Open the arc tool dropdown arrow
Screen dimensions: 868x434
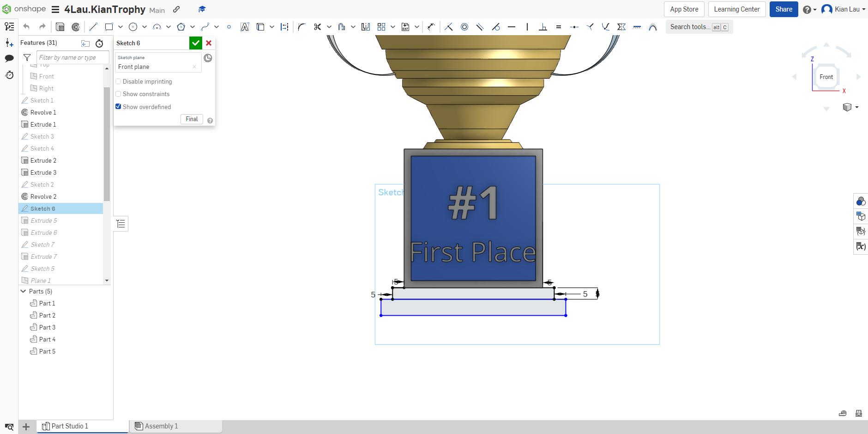coord(169,27)
